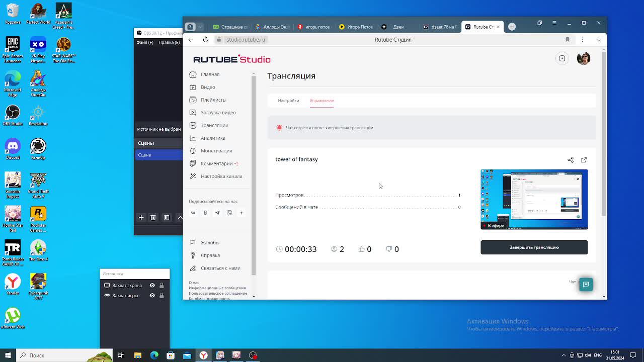Click the share icon for the broadcast
Viewport: 644px width, 362px height.
(x=571, y=160)
